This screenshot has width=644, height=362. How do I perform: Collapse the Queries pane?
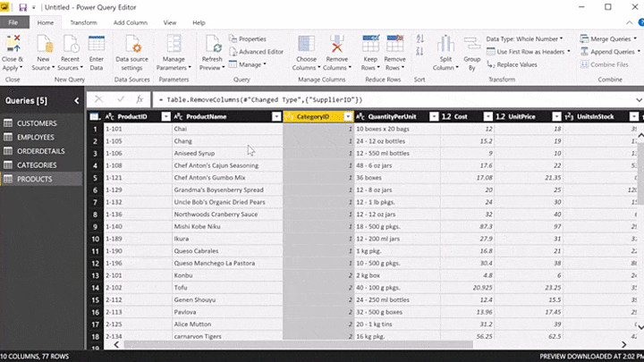(76, 100)
